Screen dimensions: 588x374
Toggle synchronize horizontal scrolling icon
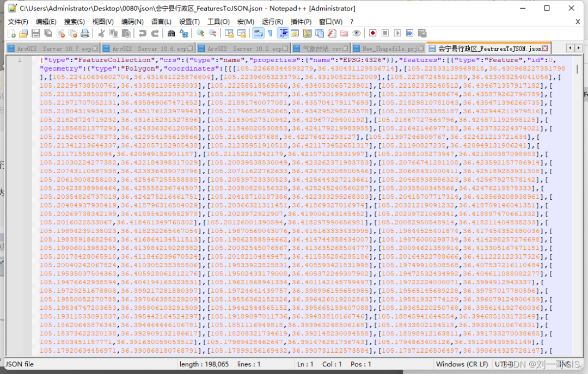click(242, 33)
